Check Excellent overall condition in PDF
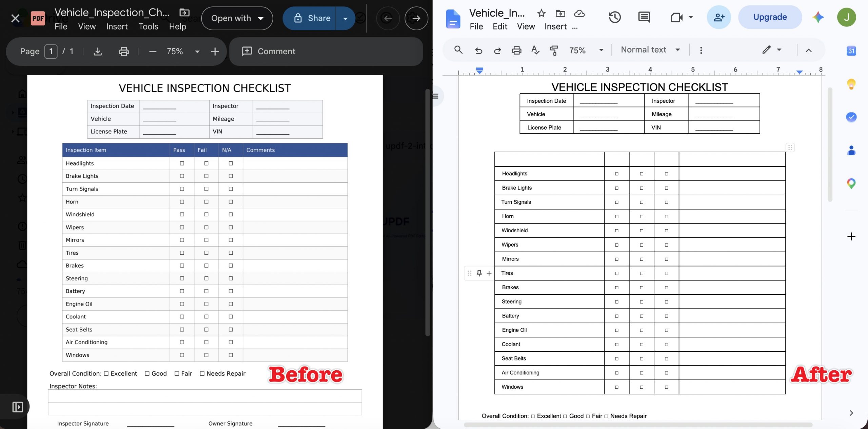 coord(106,373)
